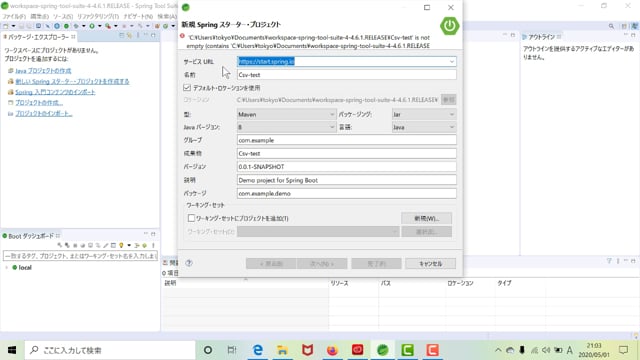Click the Cortana circle on the taskbar
Viewport: 640px width, 360px height.
[208, 350]
